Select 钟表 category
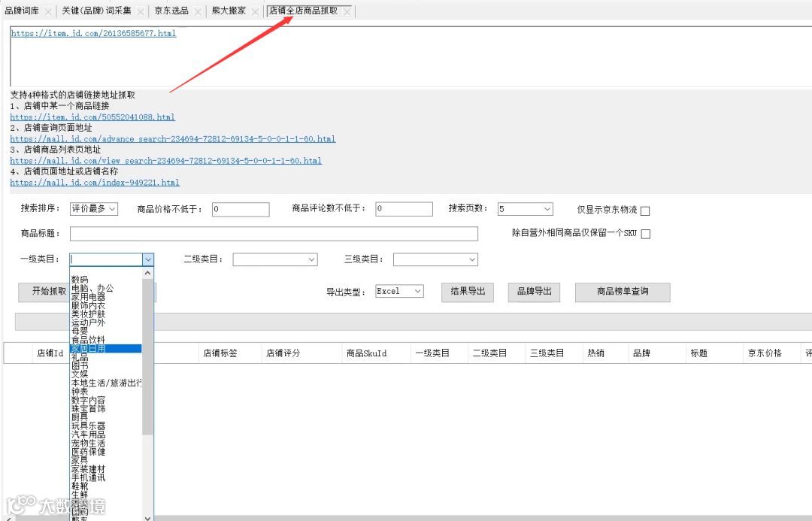 click(x=80, y=392)
